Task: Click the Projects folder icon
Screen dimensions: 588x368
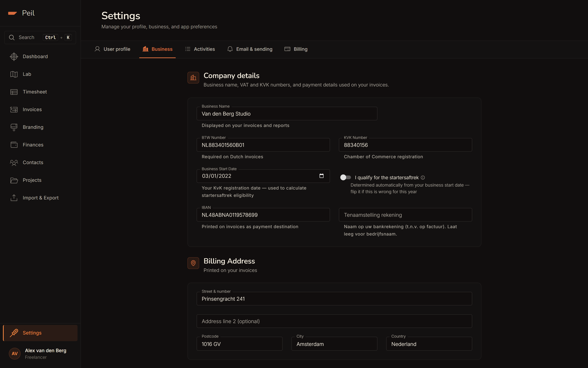Action: [14, 180]
